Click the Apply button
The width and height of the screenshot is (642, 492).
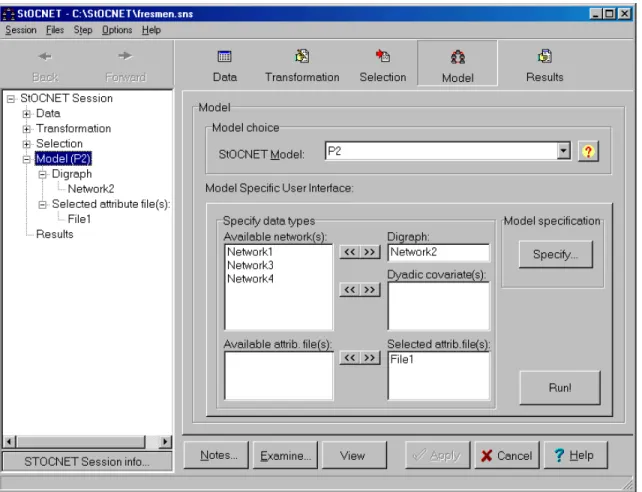coord(437,455)
